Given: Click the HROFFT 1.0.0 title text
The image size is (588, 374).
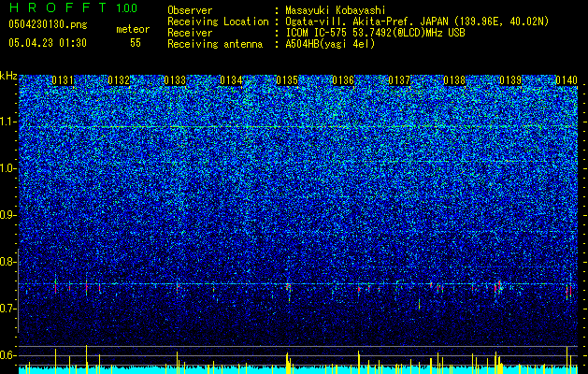Looking at the screenshot, I should [x=73, y=7].
